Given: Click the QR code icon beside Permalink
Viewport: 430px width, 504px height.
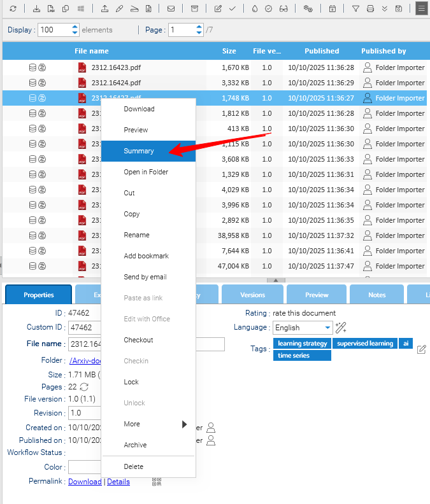Looking at the screenshot, I should (157, 482).
